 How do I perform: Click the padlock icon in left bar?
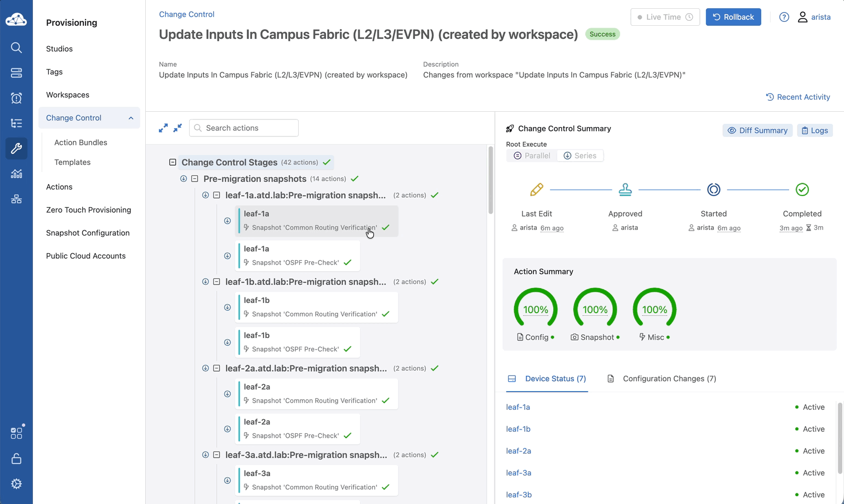(16, 459)
